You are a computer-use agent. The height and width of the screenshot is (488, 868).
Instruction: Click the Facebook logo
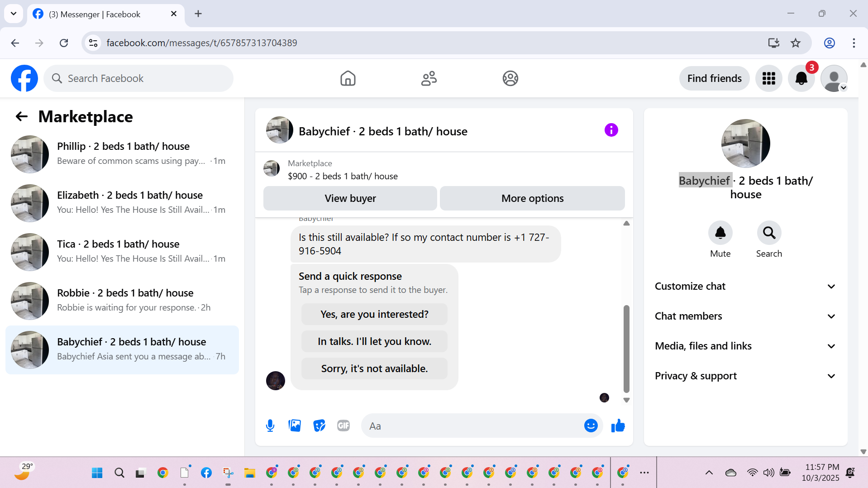click(x=24, y=78)
